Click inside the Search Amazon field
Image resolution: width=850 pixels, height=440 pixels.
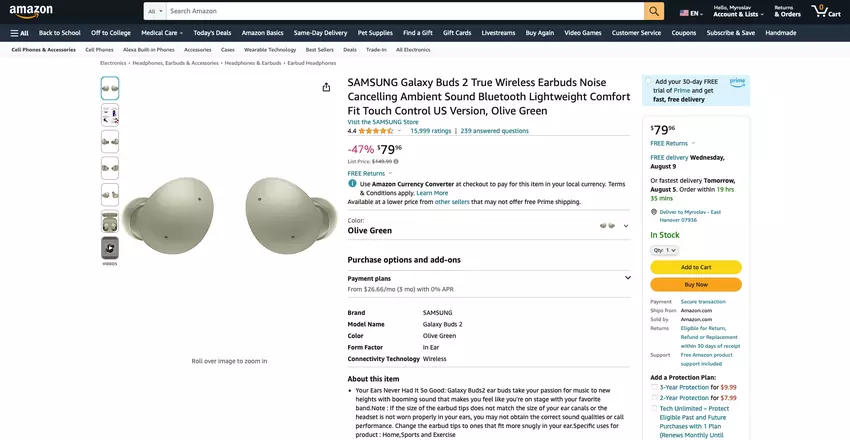click(400, 11)
